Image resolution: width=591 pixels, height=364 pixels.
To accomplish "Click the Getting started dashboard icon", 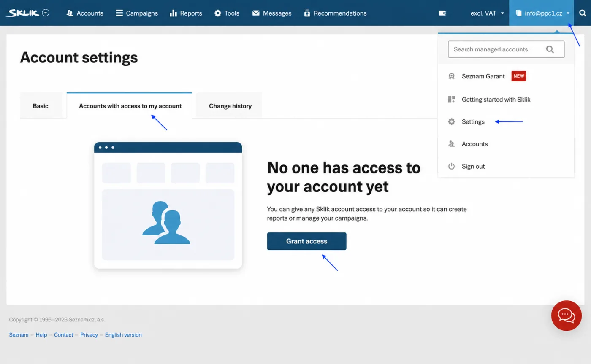I will pos(451,100).
